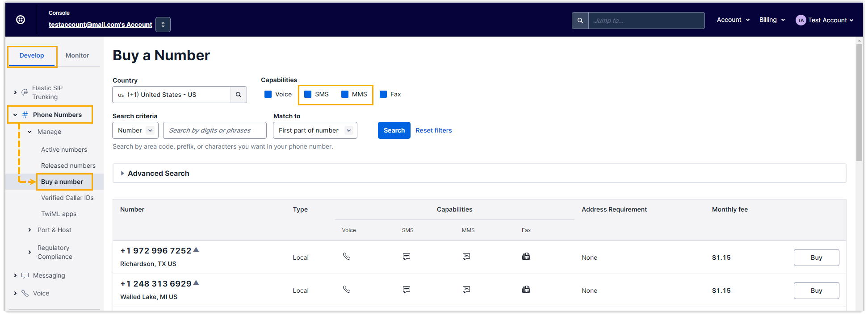Toggle the Voice capability checkbox
The width and height of the screenshot is (868, 316).
(268, 94)
